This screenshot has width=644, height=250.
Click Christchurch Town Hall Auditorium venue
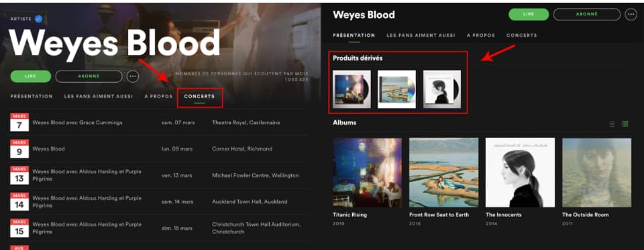(x=256, y=228)
